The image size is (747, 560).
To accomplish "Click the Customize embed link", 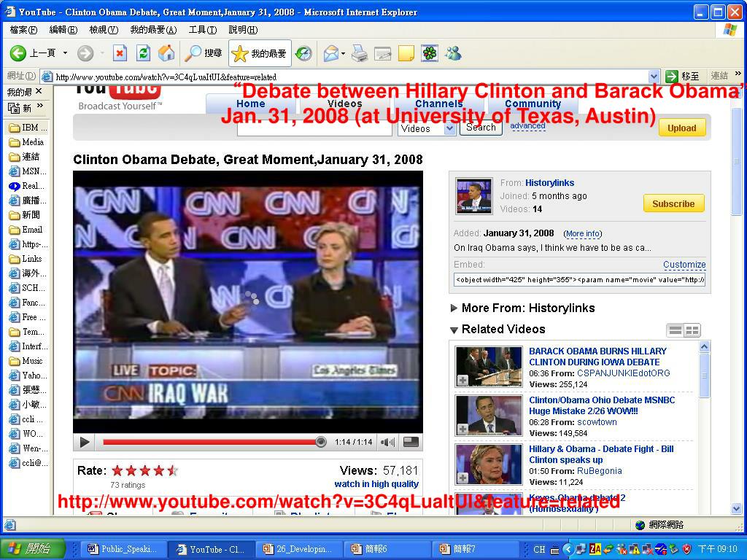I will click(684, 265).
